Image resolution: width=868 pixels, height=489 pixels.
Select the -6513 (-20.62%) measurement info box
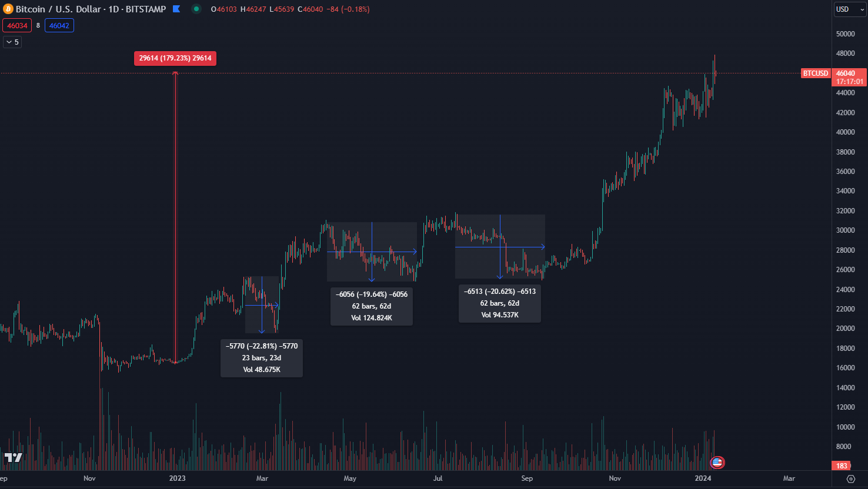coord(500,303)
